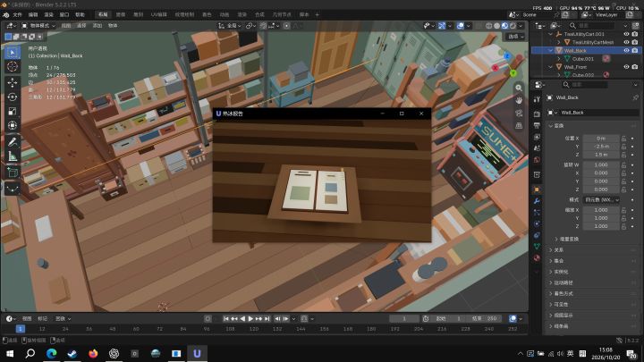Activate the 3D Cursor tool

click(x=13, y=66)
